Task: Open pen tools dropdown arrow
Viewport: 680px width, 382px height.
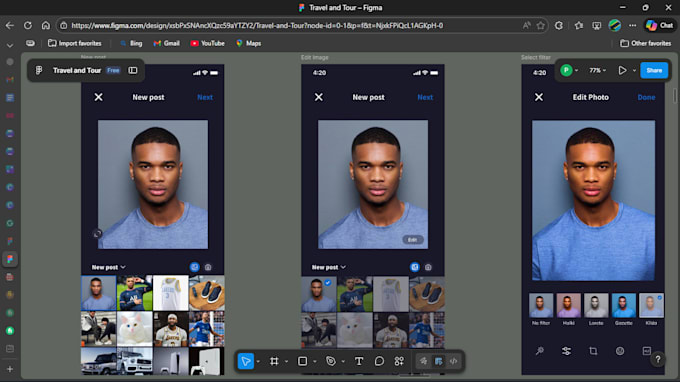Action: tap(343, 361)
